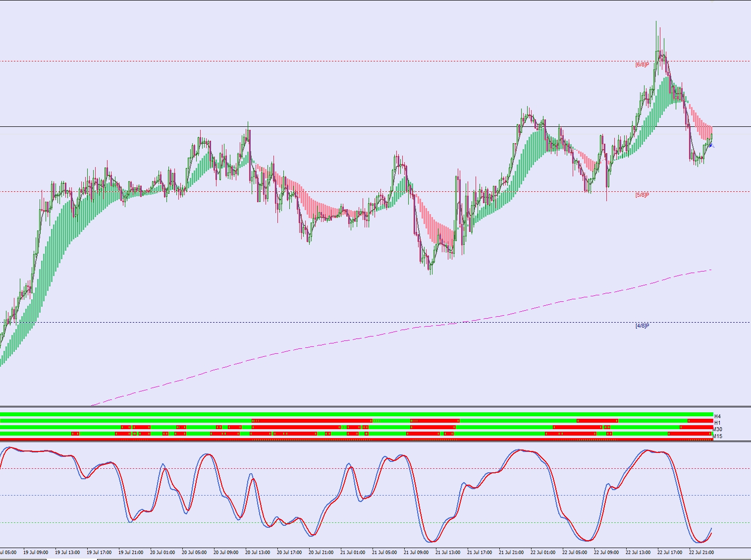
Task: Click the 19 Jul 09:00 time label
Action: pos(36,552)
